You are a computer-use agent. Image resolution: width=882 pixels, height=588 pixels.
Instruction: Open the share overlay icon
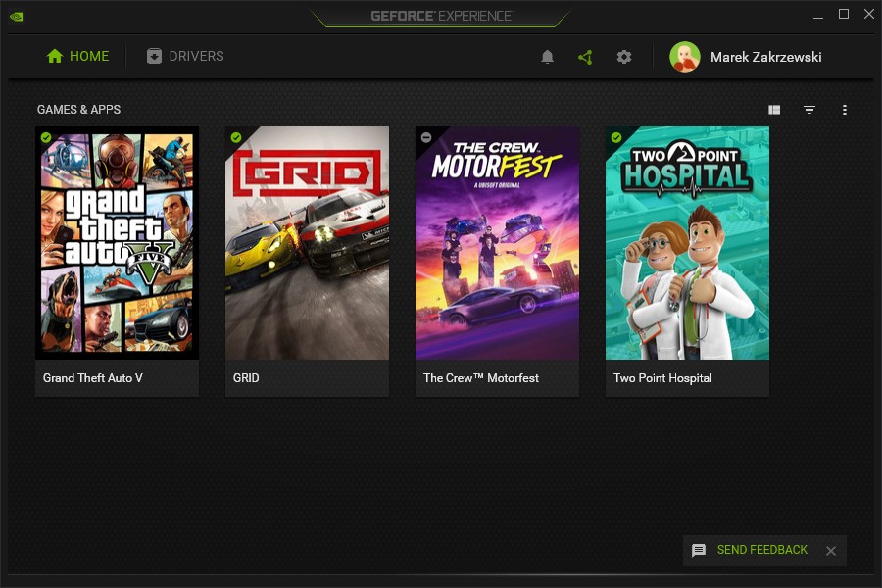click(585, 57)
